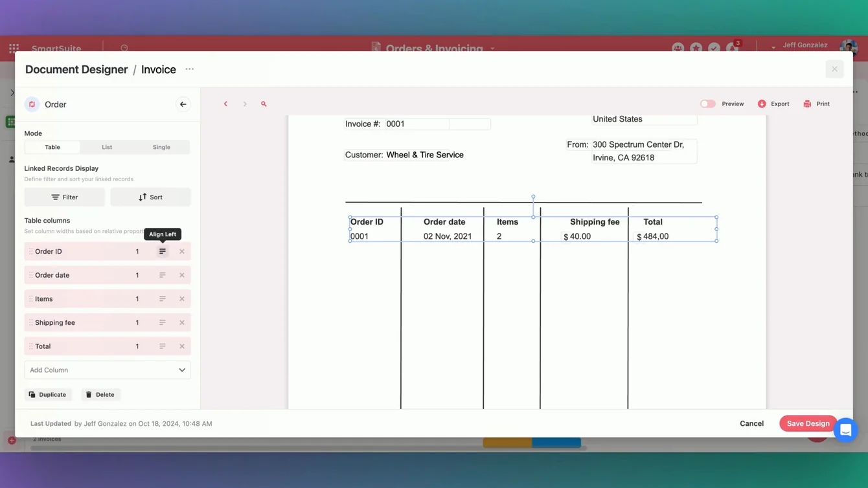868x488 pixels.
Task: Close the Document Designer dialog
Action: 834,69
